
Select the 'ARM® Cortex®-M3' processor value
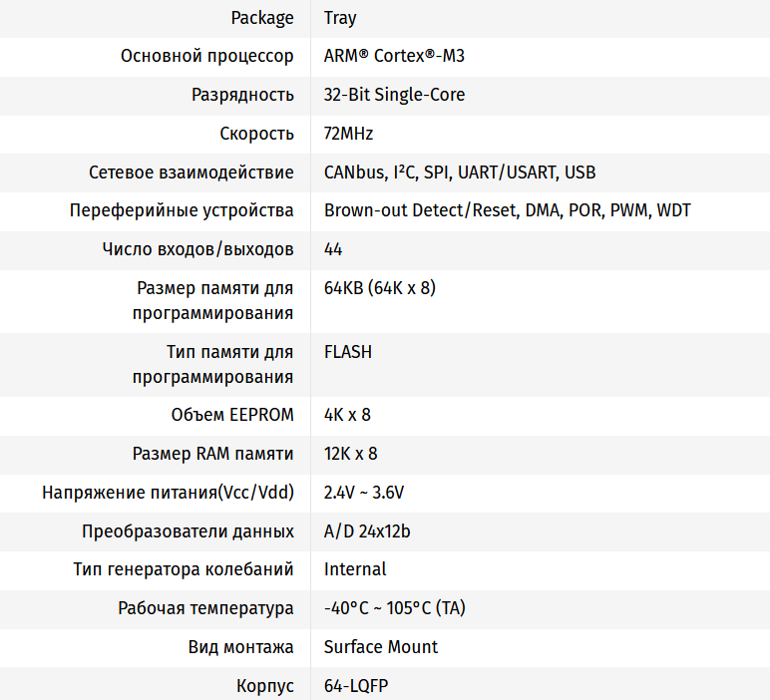394,56
